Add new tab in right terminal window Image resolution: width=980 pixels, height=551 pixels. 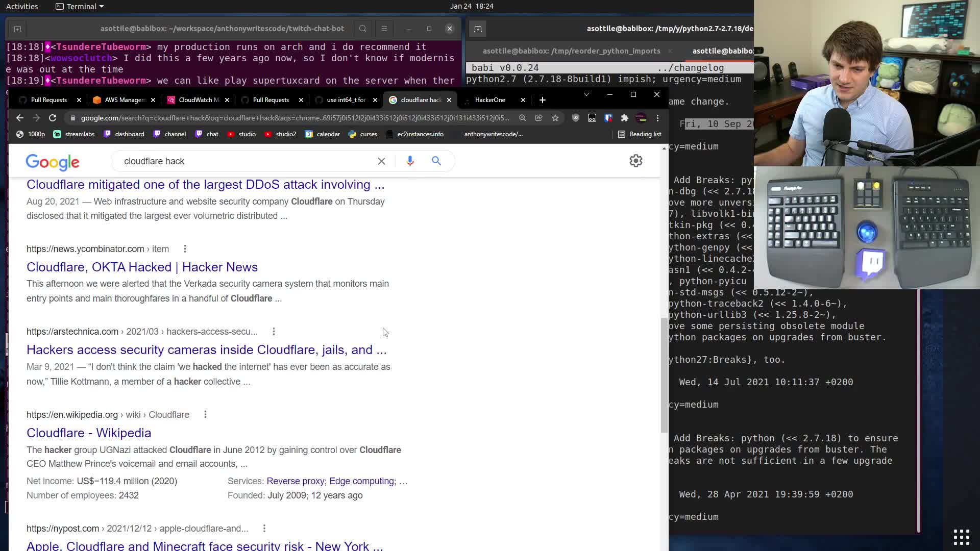pos(478,29)
